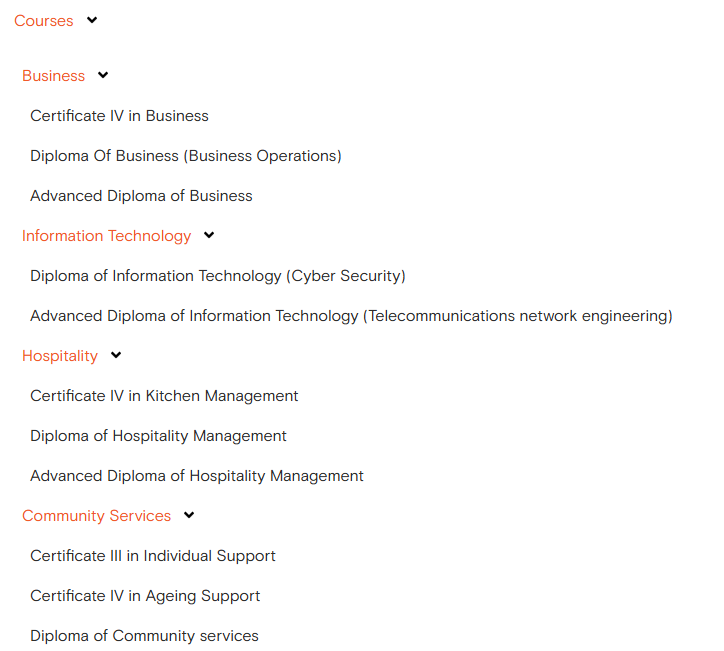Screen dimensions: 724x651
Task: Open the Courses heading link
Action: point(44,21)
